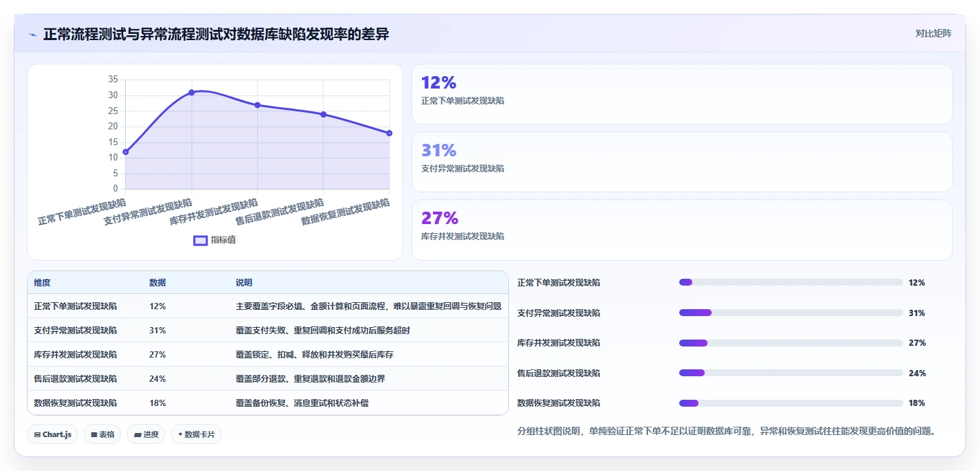
Task: Click the 18% value in the table
Action: pos(158,403)
